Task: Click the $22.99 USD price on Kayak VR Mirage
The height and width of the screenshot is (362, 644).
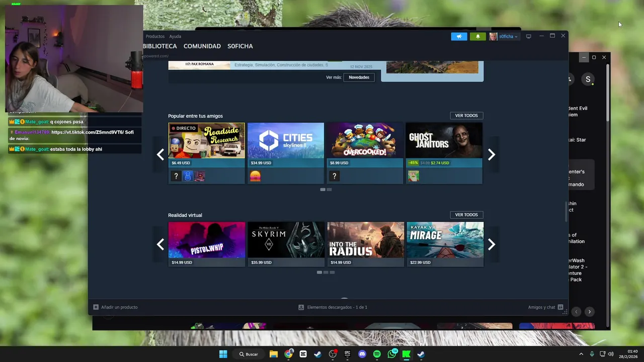Action: coord(420,262)
